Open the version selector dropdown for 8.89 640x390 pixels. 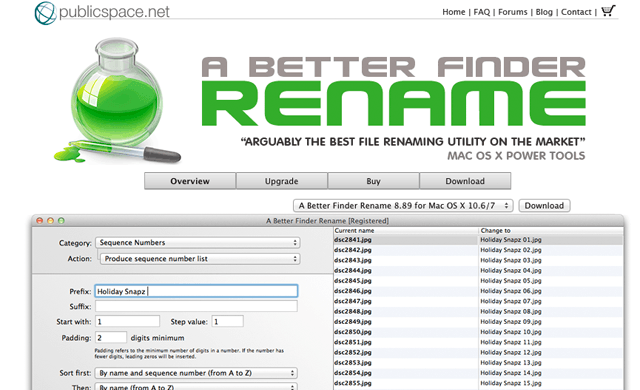click(x=403, y=206)
